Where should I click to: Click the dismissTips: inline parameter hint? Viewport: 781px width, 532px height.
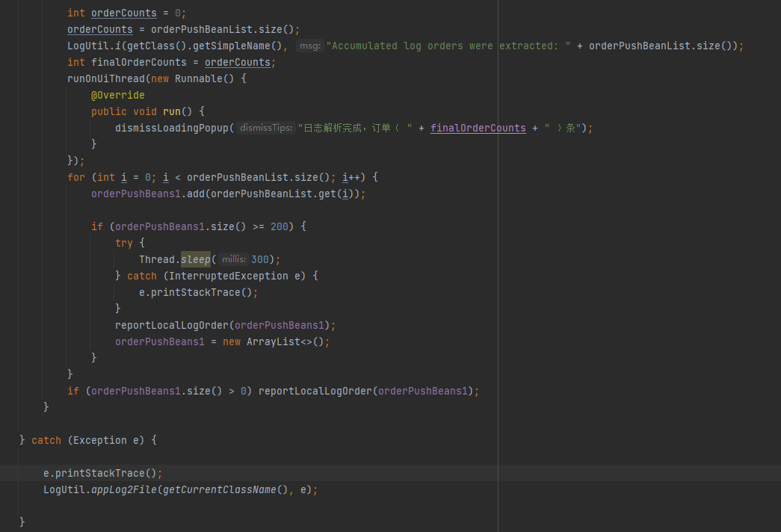tap(265, 128)
